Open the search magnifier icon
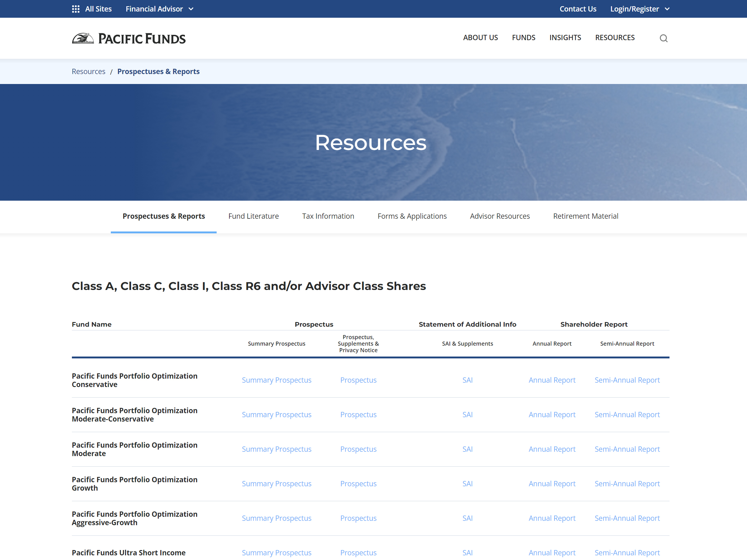Screen dimensions: 747x560 (x=663, y=38)
